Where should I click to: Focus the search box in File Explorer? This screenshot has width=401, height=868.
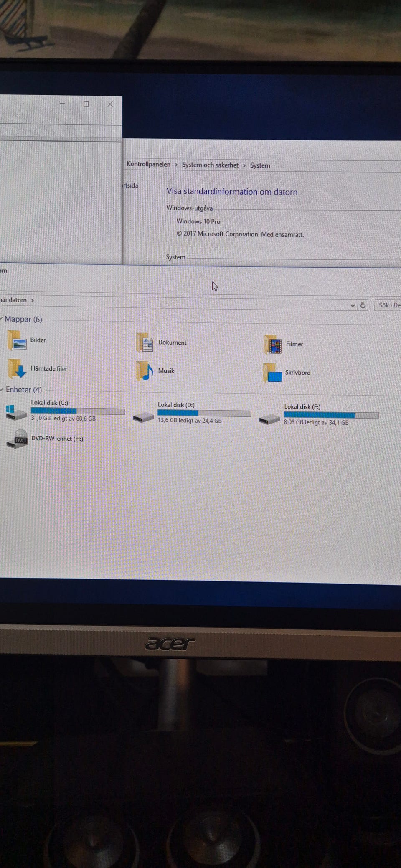[388, 305]
